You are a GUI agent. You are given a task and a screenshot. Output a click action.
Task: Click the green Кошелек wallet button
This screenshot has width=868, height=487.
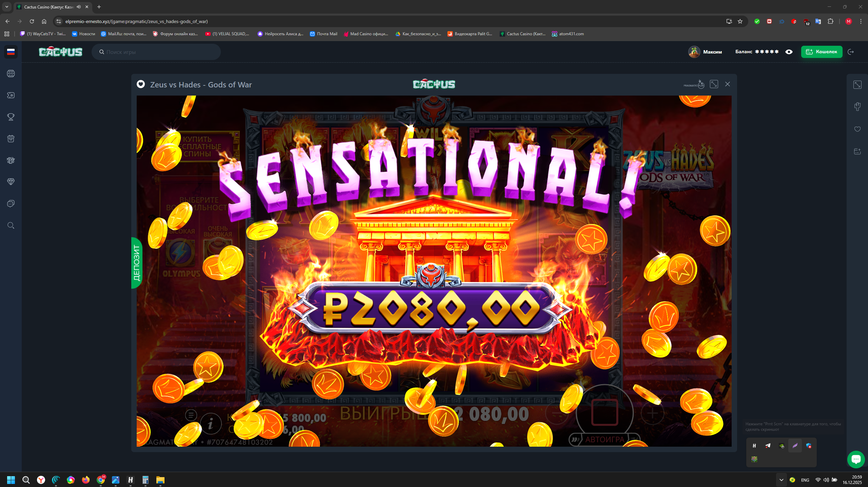822,52
